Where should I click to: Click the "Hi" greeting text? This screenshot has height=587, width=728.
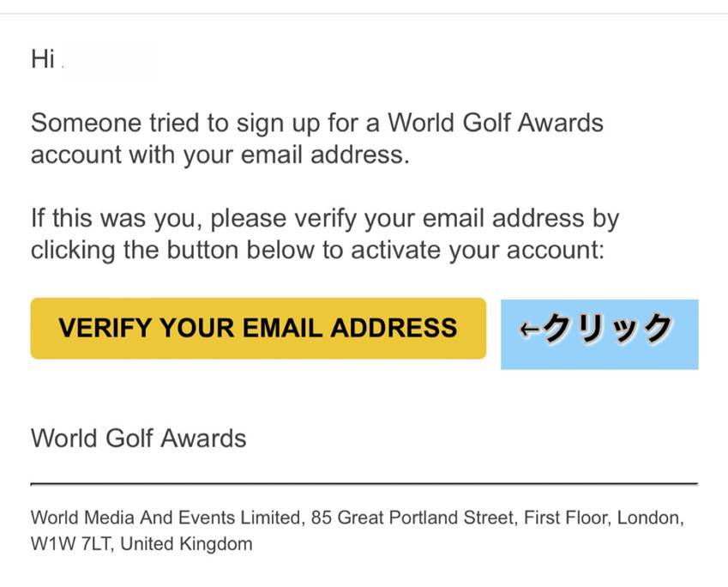pyautogui.click(x=43, y=59)
